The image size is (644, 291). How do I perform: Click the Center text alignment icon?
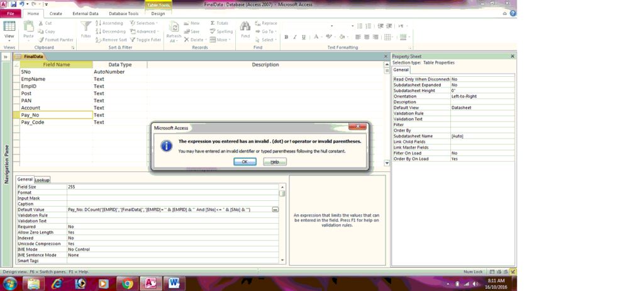tap(365, 37)
